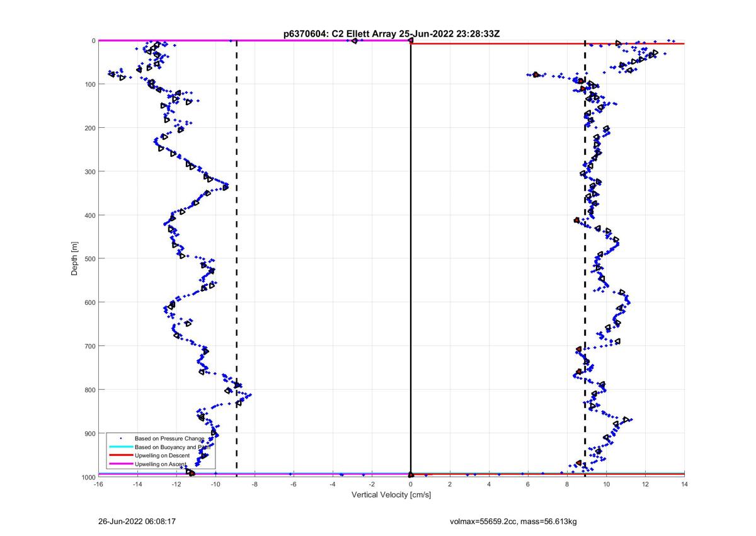Screen dimensions: 756x536
Task: Click velocity axis tick label 2
Action: click(450, 484)
